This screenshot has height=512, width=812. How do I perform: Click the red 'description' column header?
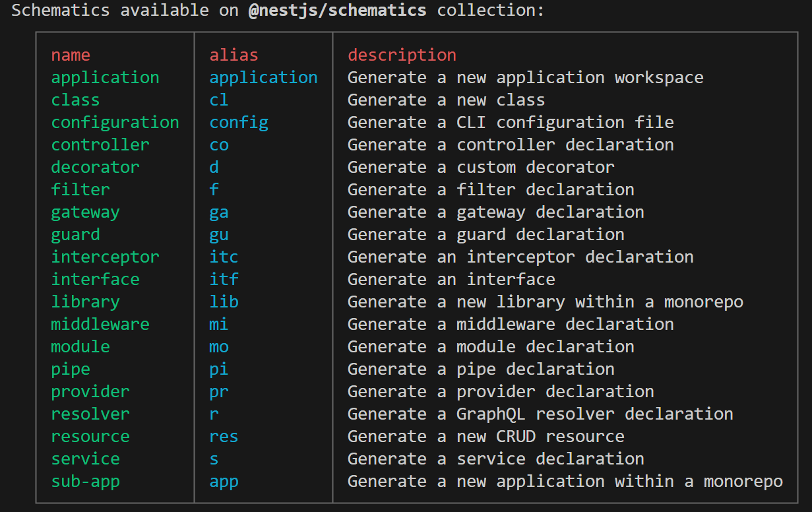click(x=402, y=55)
